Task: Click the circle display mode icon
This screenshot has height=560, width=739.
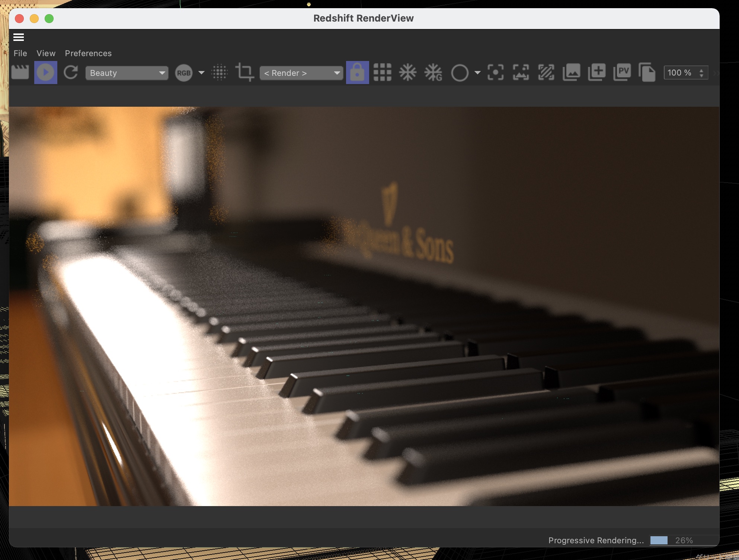Action: [460, 73]
